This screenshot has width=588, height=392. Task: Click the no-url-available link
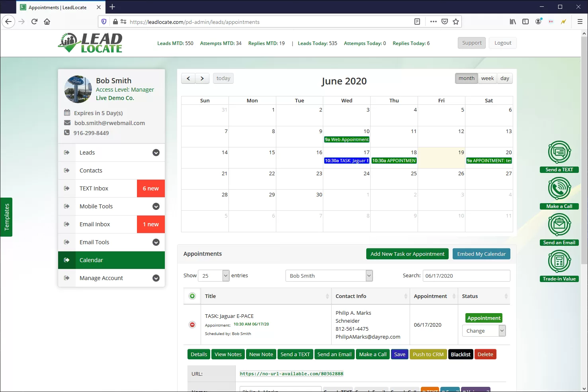pyautogui.click(x=291, y=374)
